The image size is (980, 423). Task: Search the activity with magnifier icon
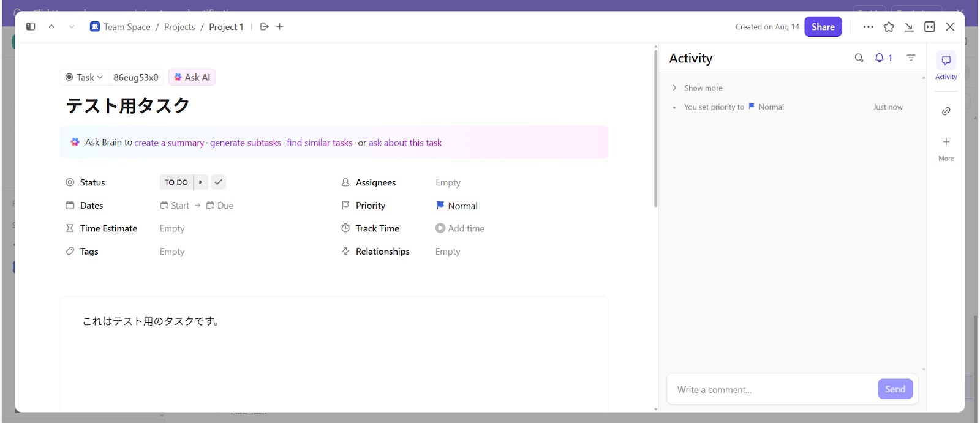tap(859, 58)
